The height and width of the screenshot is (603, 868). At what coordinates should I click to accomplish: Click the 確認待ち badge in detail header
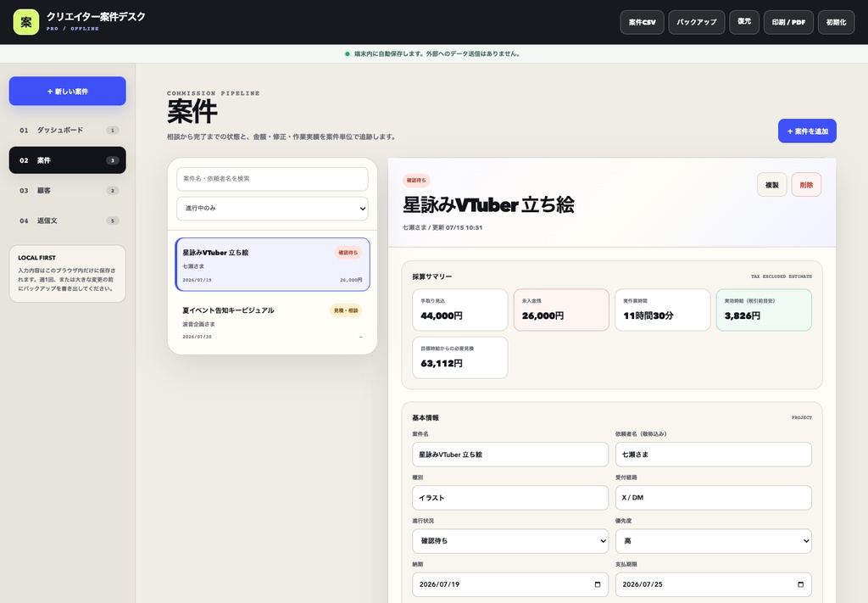(x=416, y=180)
